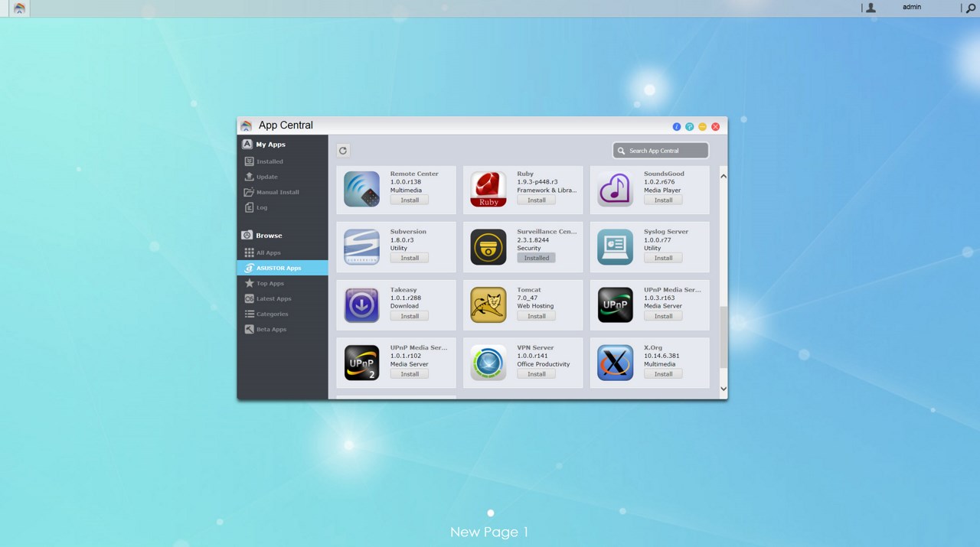This screenshot has height=547, width=980.
Task: Open the Remote Center app icon
Action: 361,189
